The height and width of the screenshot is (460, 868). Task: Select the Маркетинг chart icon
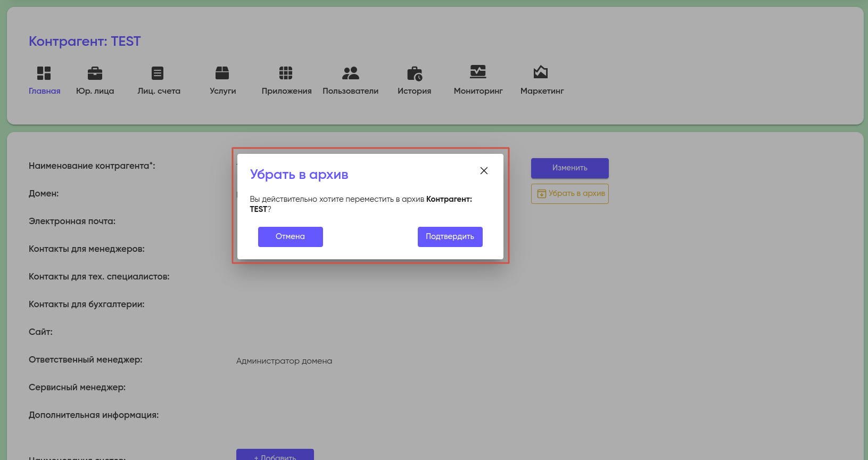click(x=541, y=72)
